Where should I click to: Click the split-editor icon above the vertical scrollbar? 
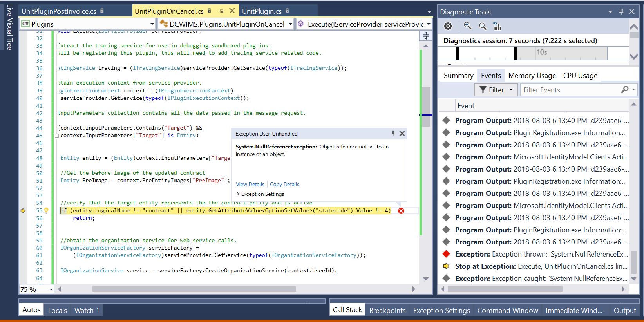click(x=426, y=36)
